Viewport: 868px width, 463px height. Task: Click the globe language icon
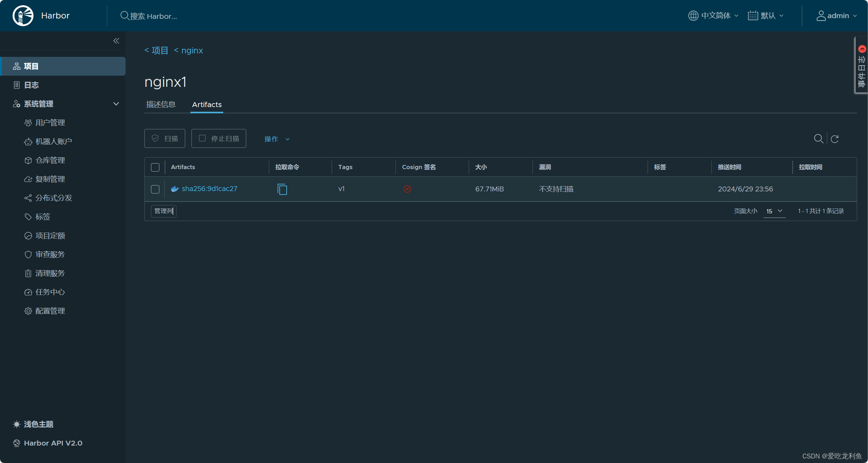[x=693, y=16]
